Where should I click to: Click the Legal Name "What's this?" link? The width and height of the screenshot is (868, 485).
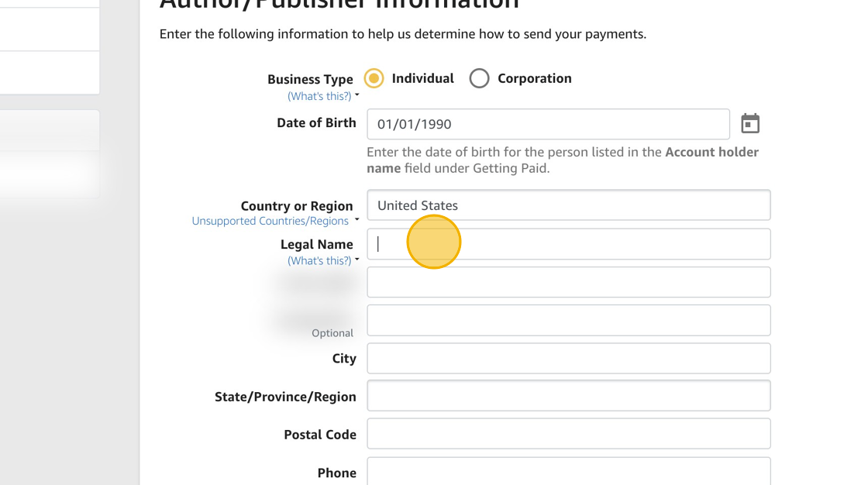pyautogui.click(x=319, y=260)
